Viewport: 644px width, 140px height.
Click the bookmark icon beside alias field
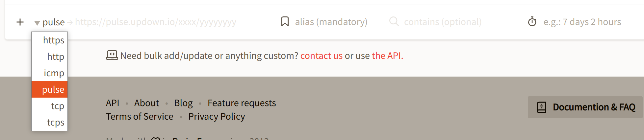[285, 22]
